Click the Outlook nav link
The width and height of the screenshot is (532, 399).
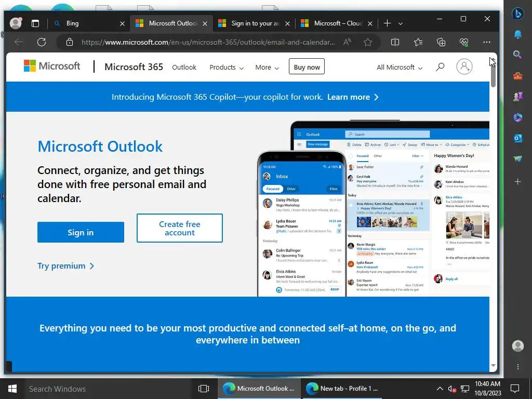(184, 67)
